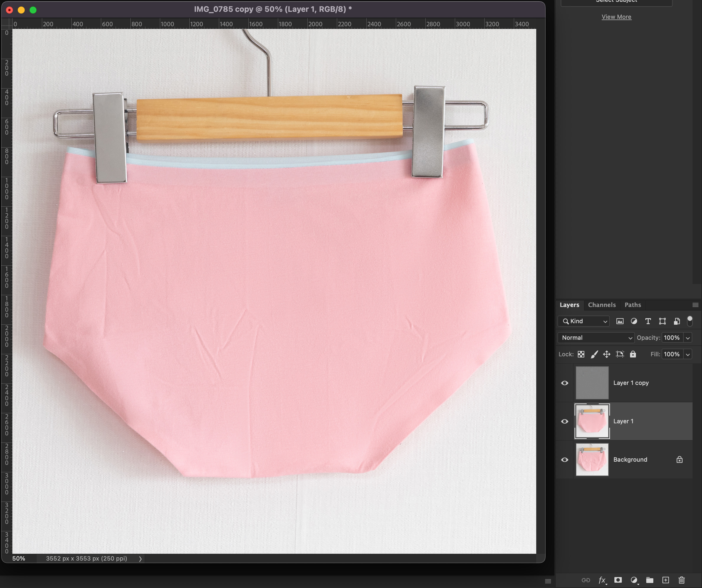Click the lock transparent pixels icon

581,354
